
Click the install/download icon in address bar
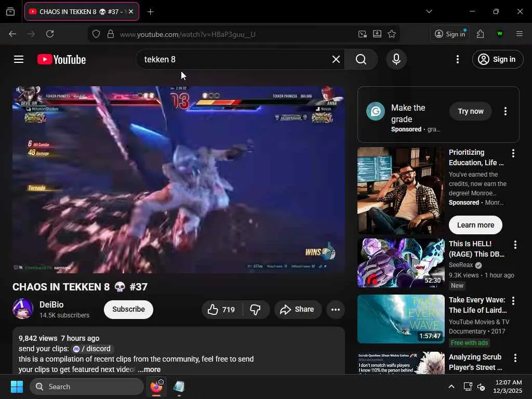(x=377, y=34)
